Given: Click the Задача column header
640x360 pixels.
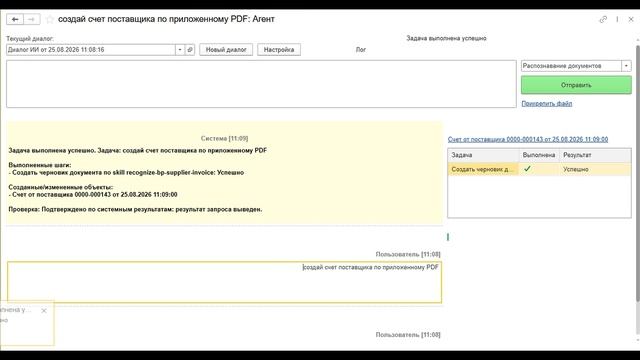Looking at the screenshot, I should [x=483, y=155].
